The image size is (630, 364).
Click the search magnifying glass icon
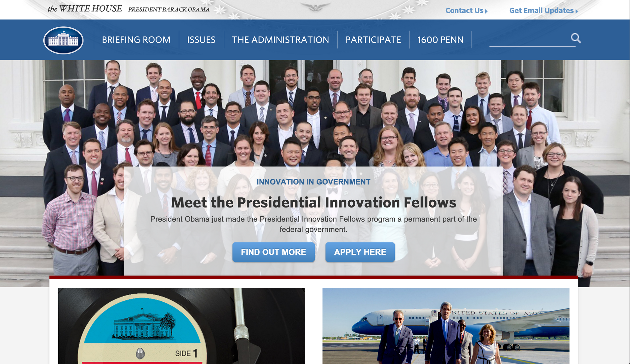pyautogui.click(x=576, y=38)
